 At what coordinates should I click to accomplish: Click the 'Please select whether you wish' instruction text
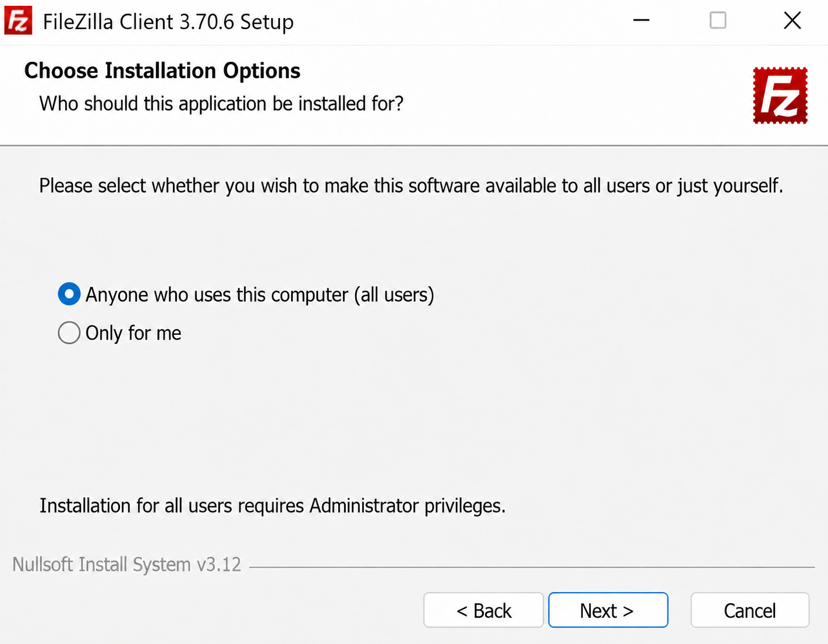[x=411, y=186]
